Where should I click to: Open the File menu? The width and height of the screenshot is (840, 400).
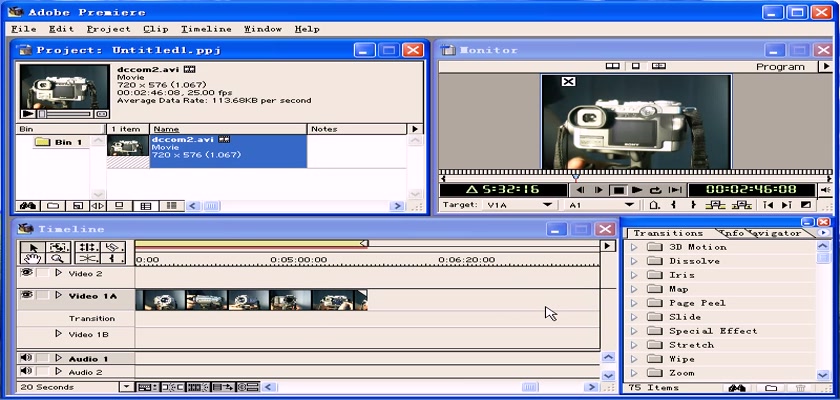[24, 29]
